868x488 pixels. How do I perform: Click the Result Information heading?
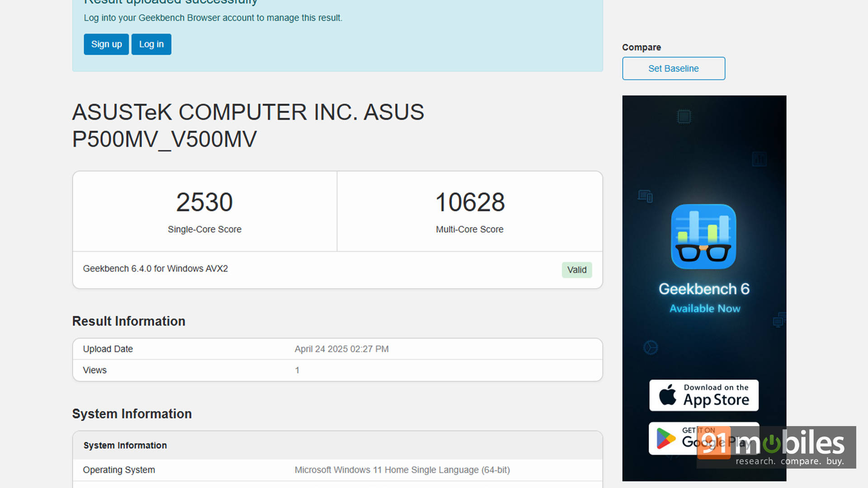[x=129, y=321]
